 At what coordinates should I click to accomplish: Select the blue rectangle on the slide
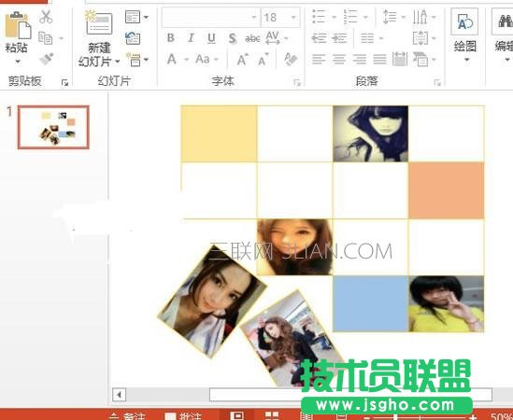[x=371, y=303]
